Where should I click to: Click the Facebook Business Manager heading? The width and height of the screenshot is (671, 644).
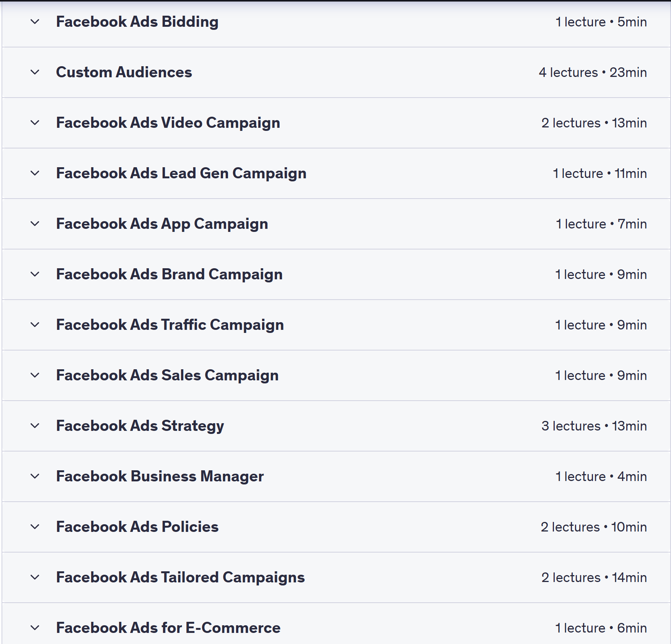pos(160,476)
